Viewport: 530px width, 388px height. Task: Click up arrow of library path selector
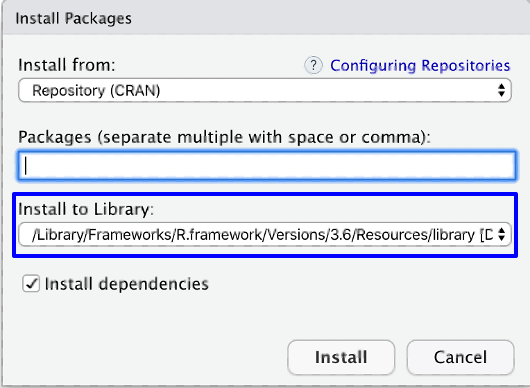(502, 231)
